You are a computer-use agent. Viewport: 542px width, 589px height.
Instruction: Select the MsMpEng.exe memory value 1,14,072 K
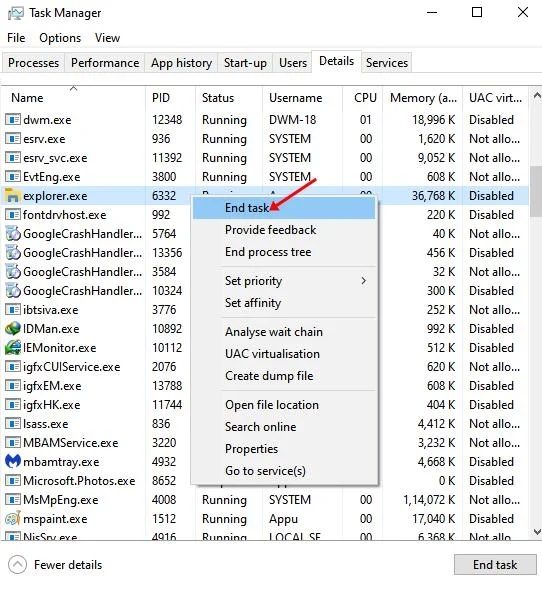pyautogui.click(x=429, y=500)
